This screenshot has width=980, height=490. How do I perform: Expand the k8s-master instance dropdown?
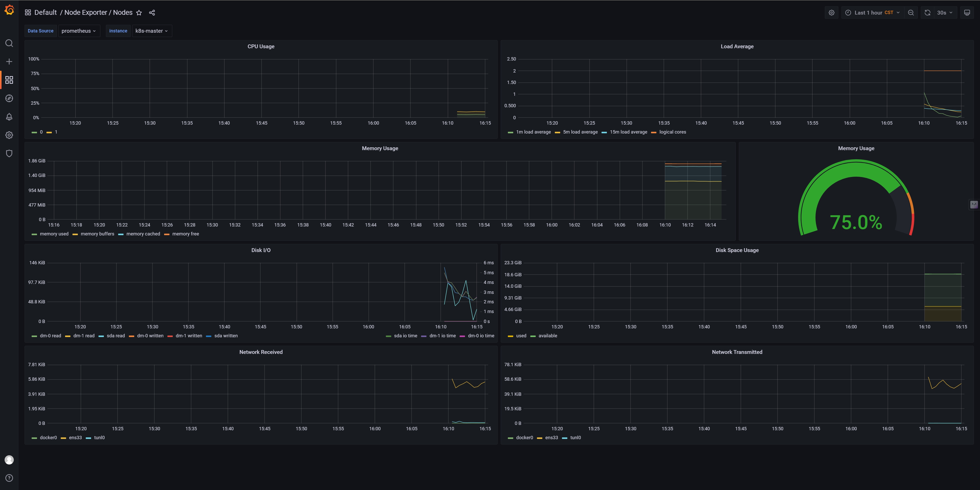(151, 31)
